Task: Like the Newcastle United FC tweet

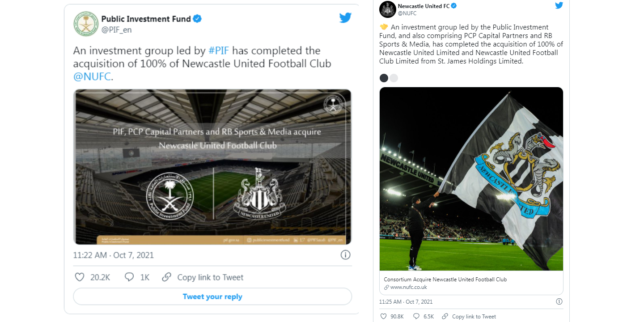Action: pyautogui.click(x=383, y=316)
